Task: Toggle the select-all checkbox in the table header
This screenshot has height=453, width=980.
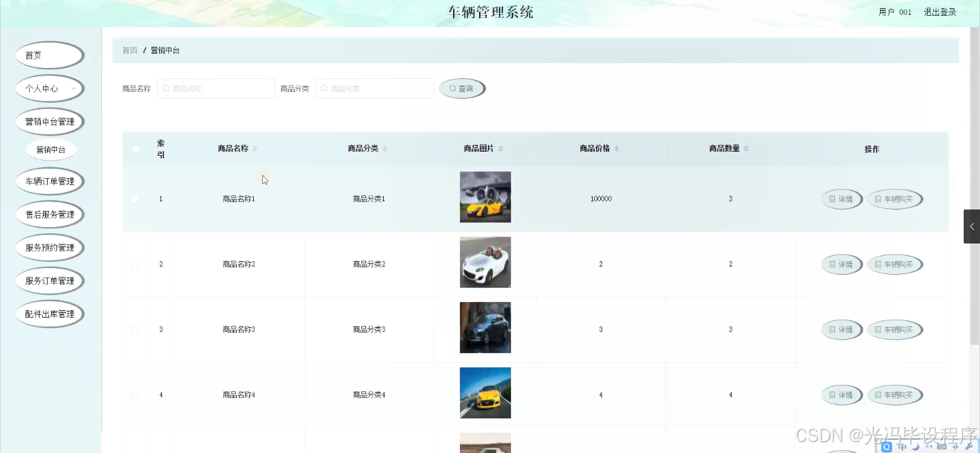Action: point(135,149)
